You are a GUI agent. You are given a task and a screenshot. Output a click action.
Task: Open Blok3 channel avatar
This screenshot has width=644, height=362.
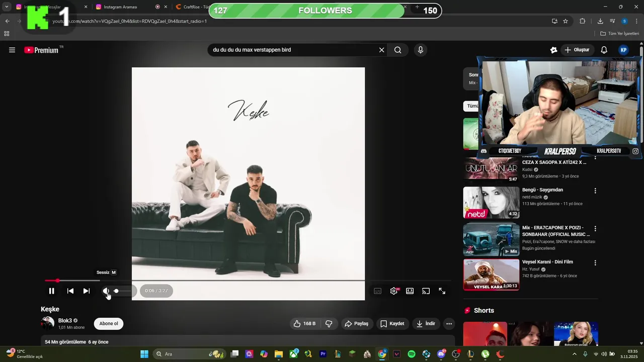coord(48,323)
